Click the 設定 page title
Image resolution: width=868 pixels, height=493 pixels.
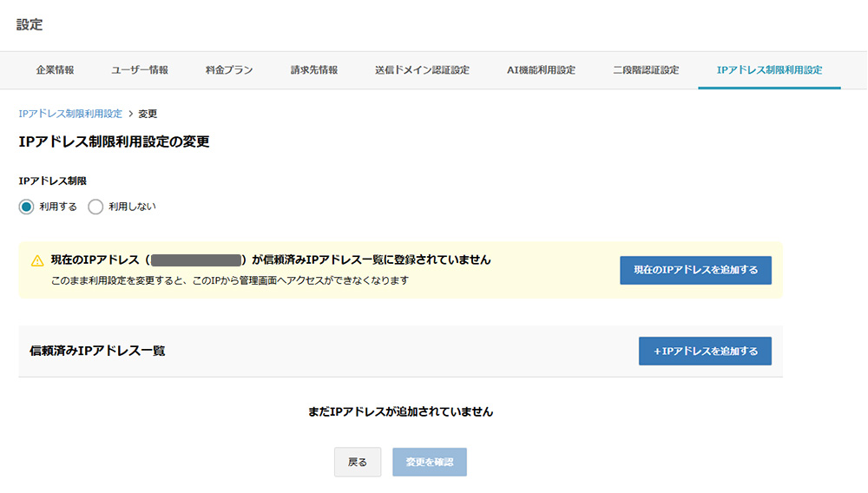coord(30,24)
